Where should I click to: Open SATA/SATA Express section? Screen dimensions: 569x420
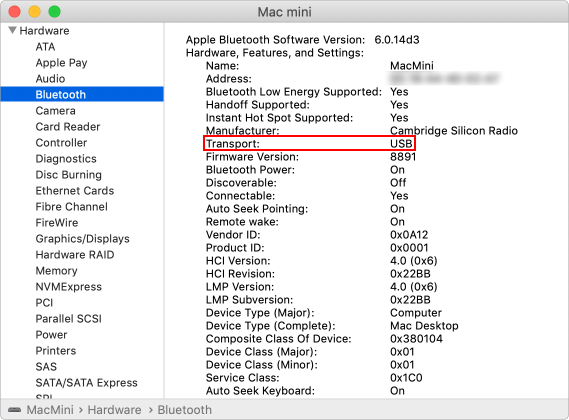point(86,383)
